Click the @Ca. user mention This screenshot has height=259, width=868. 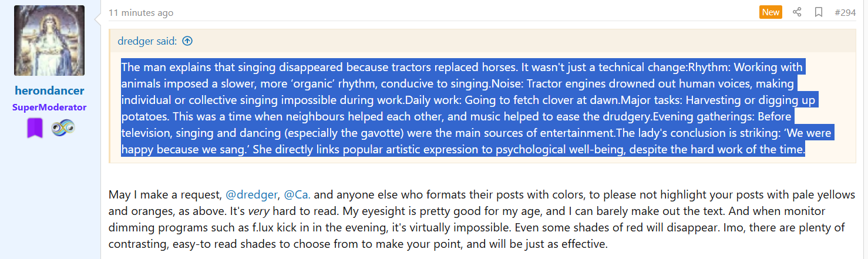297,194
